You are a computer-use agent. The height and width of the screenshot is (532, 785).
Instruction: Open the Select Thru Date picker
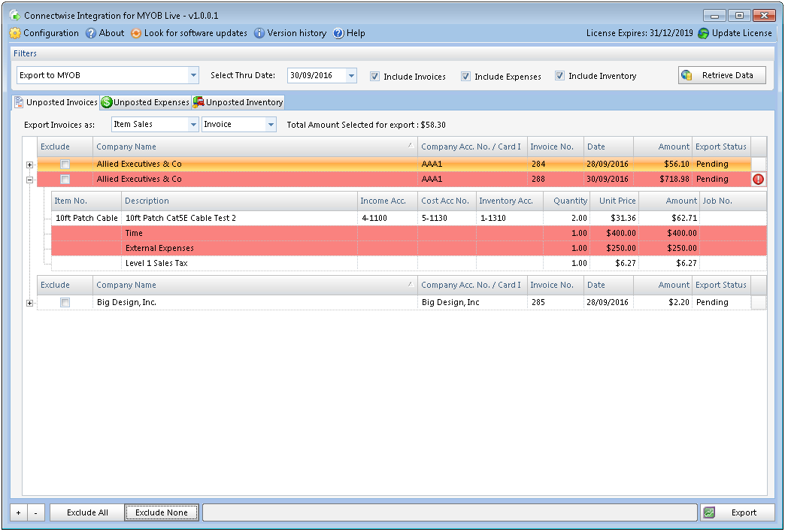point(350,75)
